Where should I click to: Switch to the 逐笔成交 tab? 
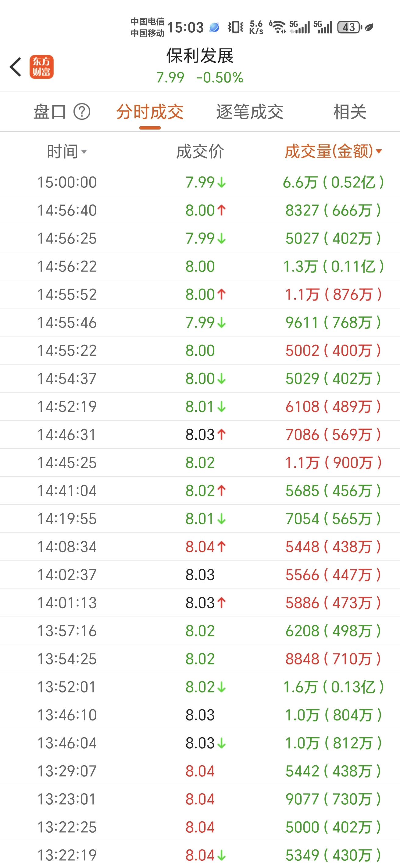tap(250, 112)
